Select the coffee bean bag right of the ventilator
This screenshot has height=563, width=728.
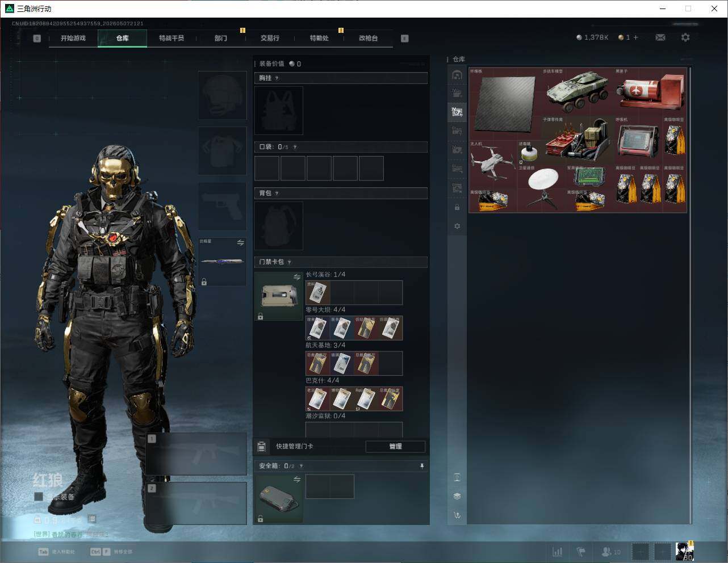point(674,140)
